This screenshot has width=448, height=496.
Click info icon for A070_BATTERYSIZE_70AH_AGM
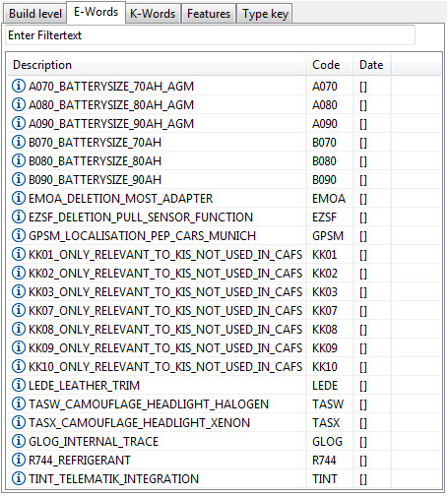19,86
